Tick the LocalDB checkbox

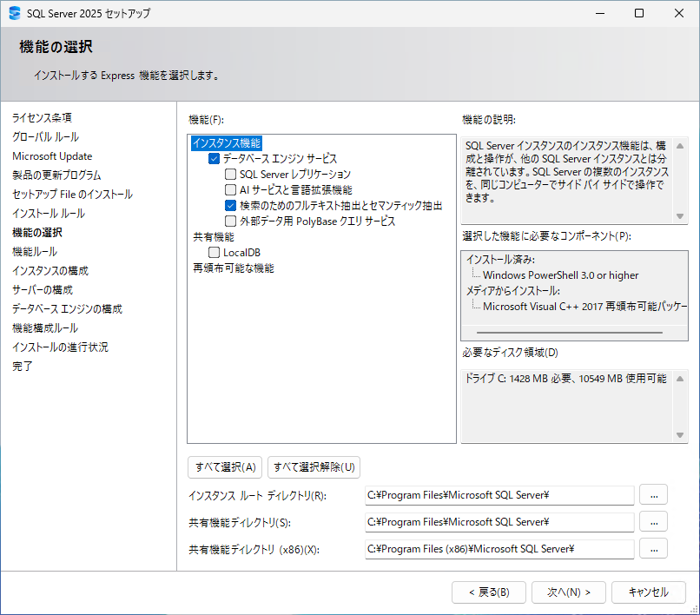214,253
